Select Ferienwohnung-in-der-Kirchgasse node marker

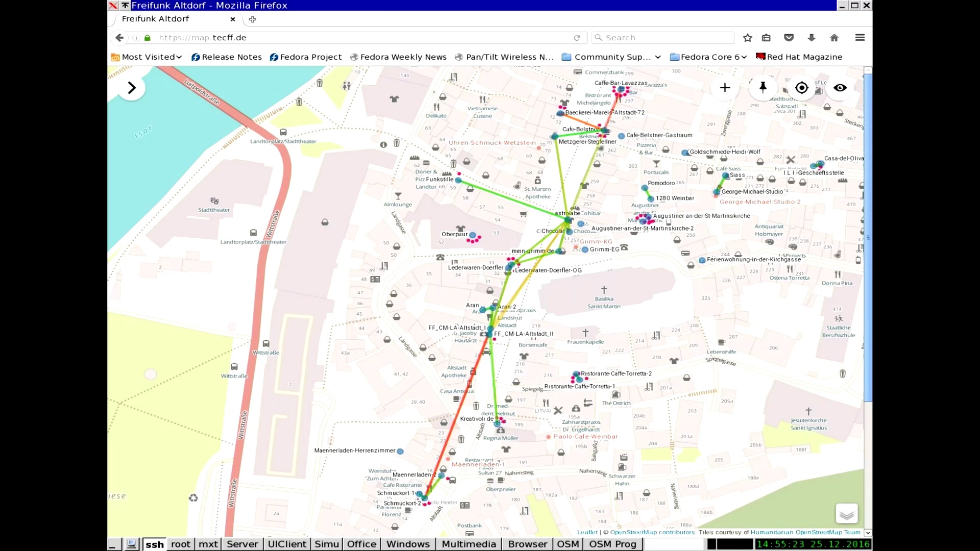point(702,260)
